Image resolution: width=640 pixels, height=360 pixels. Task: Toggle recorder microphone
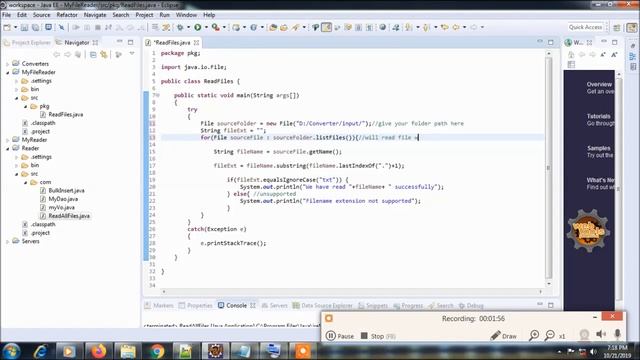(x=618, y=334)
